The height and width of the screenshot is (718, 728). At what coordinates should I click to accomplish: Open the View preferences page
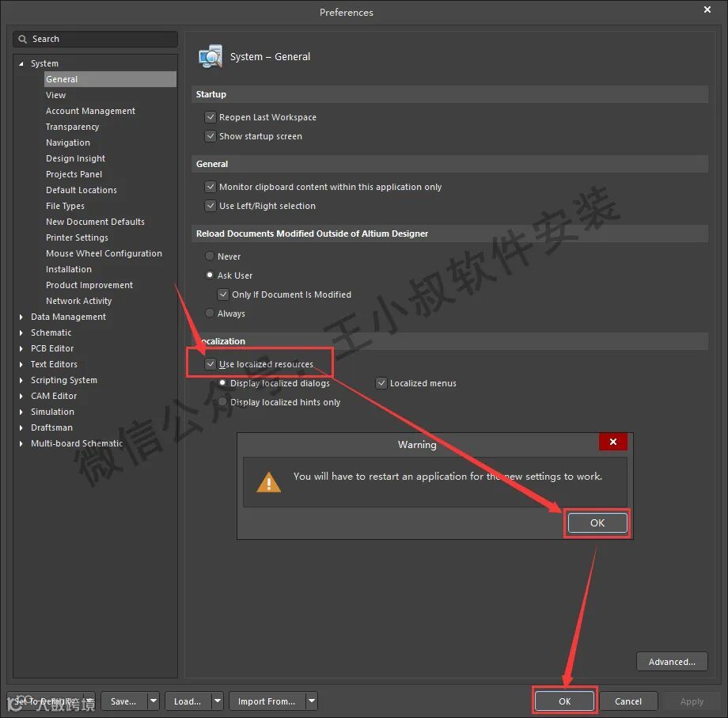(x=55, y=95)
